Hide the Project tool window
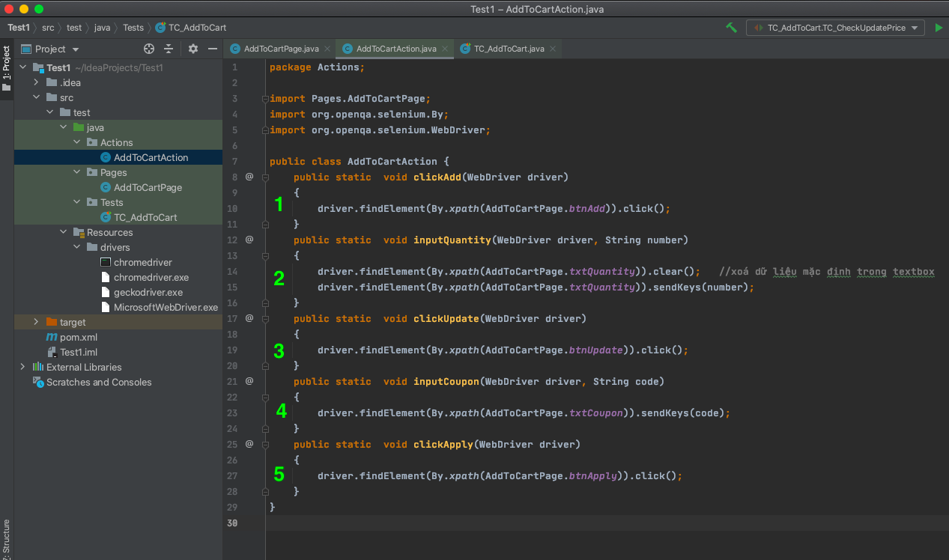 point(213,49)
